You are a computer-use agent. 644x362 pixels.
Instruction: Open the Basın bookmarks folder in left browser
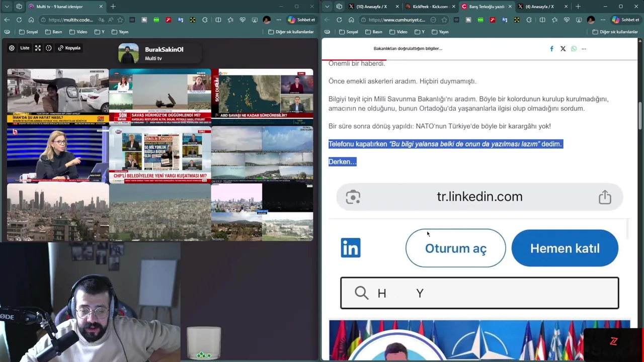click(53, 32)
